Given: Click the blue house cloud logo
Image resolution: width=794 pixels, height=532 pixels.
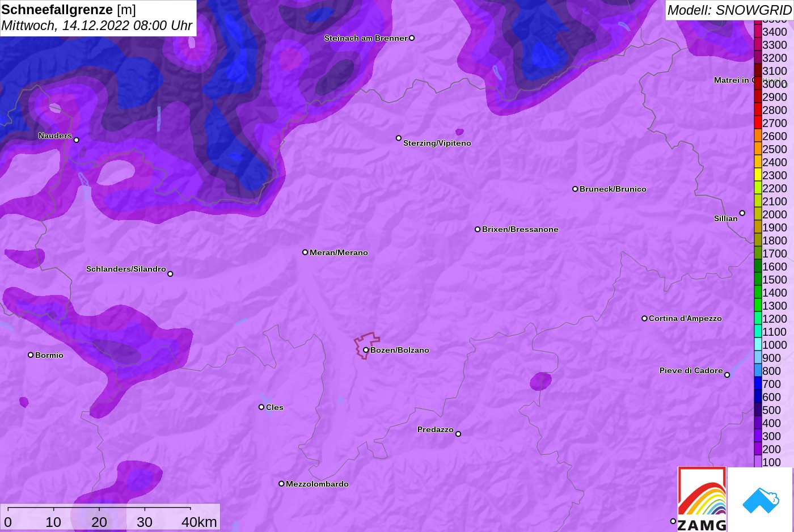Looking at the screenshot, I should (761, 500).
